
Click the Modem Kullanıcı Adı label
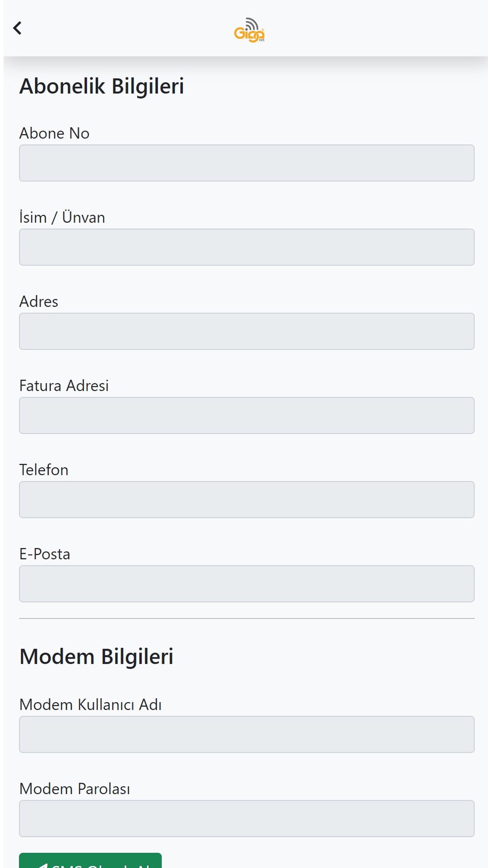[x=90, y=704]
